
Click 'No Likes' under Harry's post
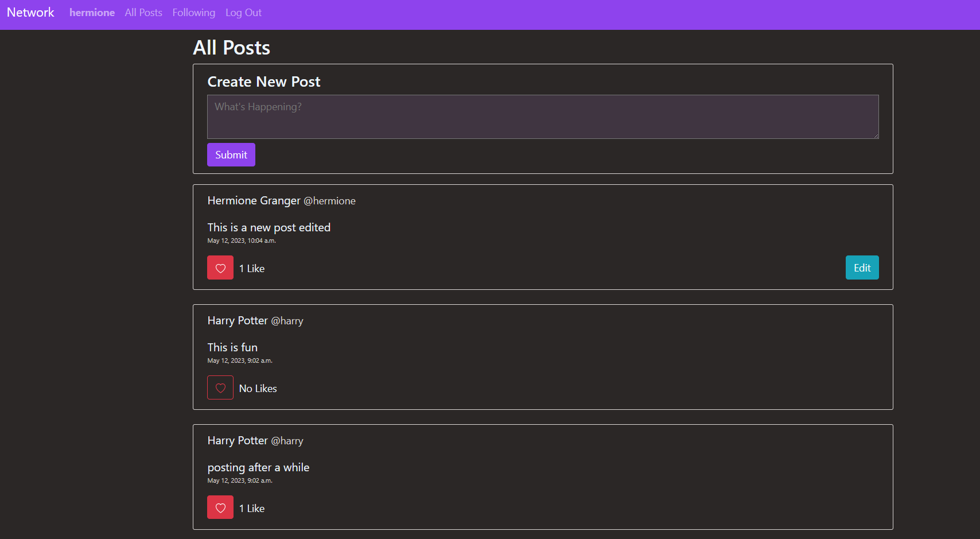(x=258, y=388)
